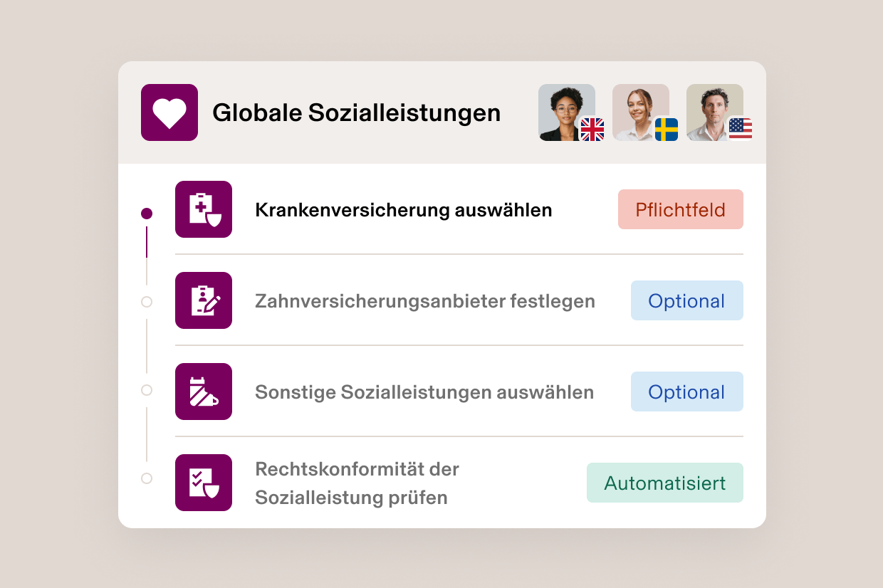Expand the Rechtskonformität der Sozialleistung prüfen row

click(357, 483)
